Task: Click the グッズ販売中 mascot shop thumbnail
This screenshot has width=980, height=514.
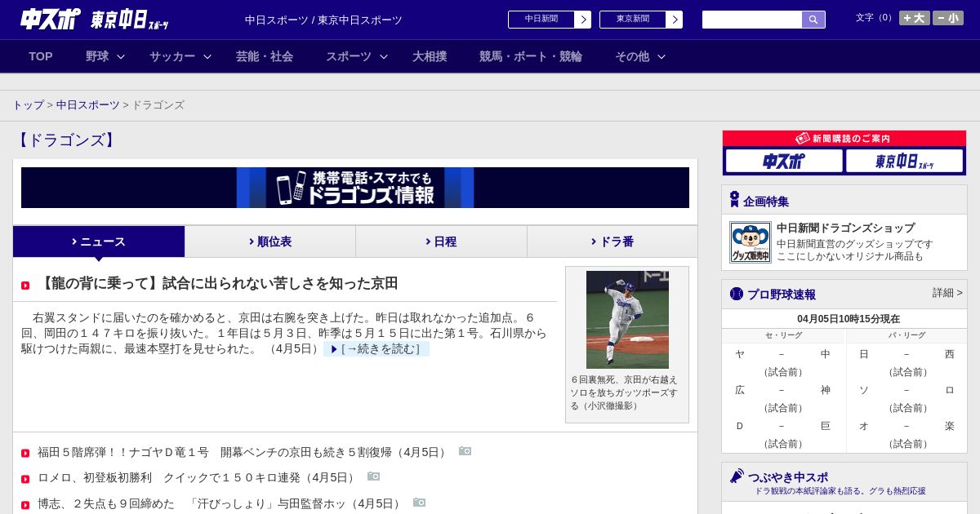Action: coord(751,242)
